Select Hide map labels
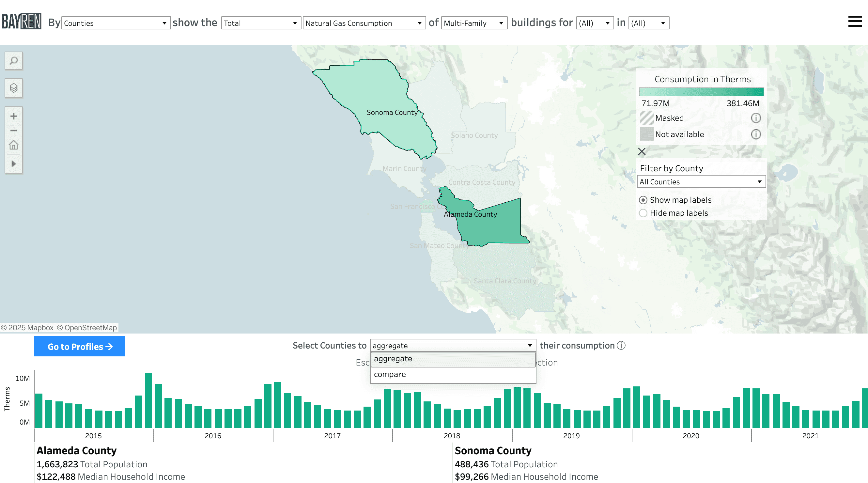Image resolution: width=868 pixels, height=483 pixels. [674, 213]
